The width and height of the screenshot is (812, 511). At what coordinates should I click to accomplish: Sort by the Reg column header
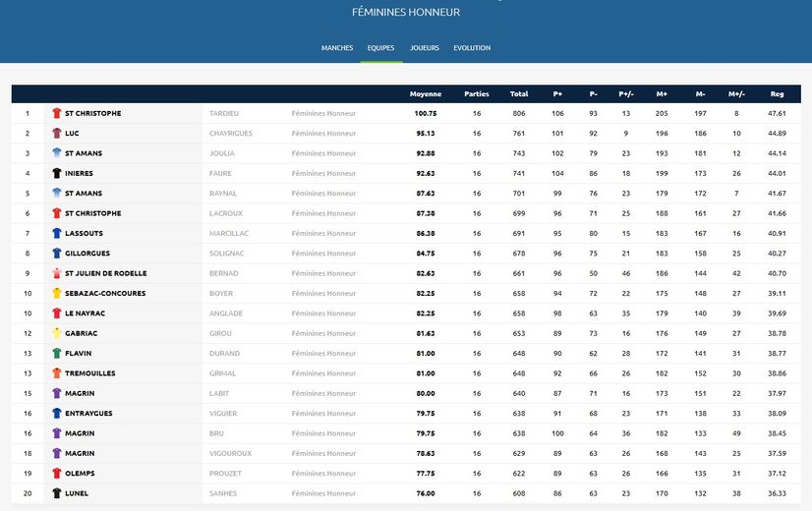point(777,94)
